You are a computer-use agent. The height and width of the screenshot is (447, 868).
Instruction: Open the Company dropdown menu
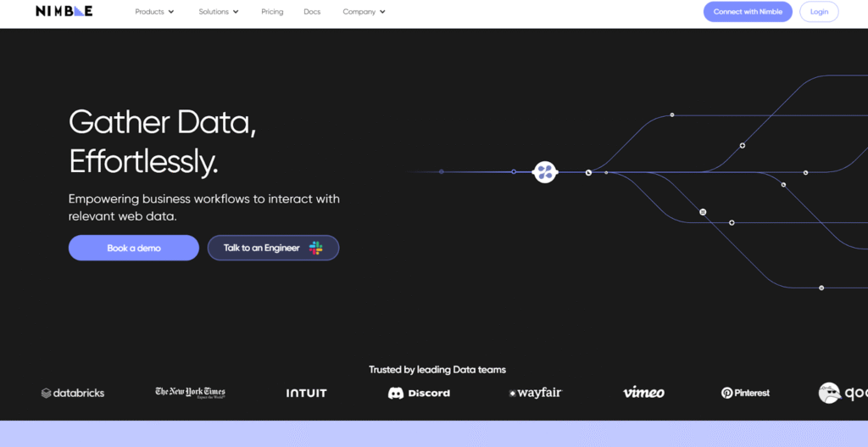(364, 12)
